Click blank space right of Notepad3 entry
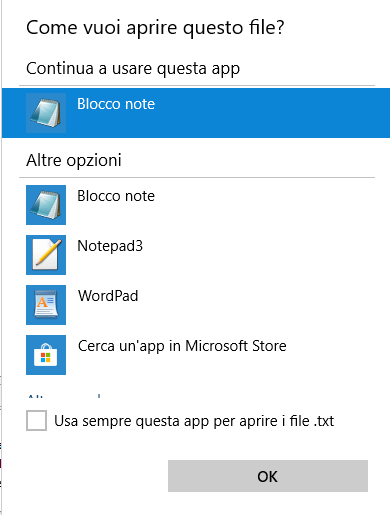Screen dimensions: 390x515 (x=260, y=255)
